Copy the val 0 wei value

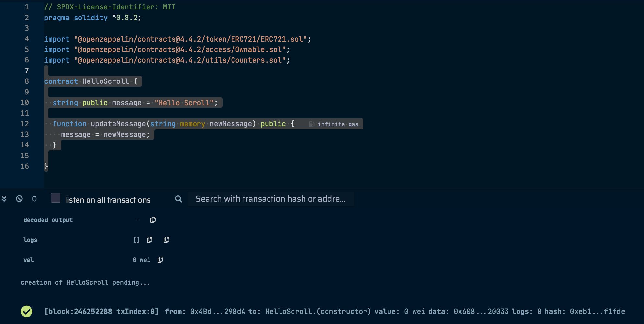160,260
